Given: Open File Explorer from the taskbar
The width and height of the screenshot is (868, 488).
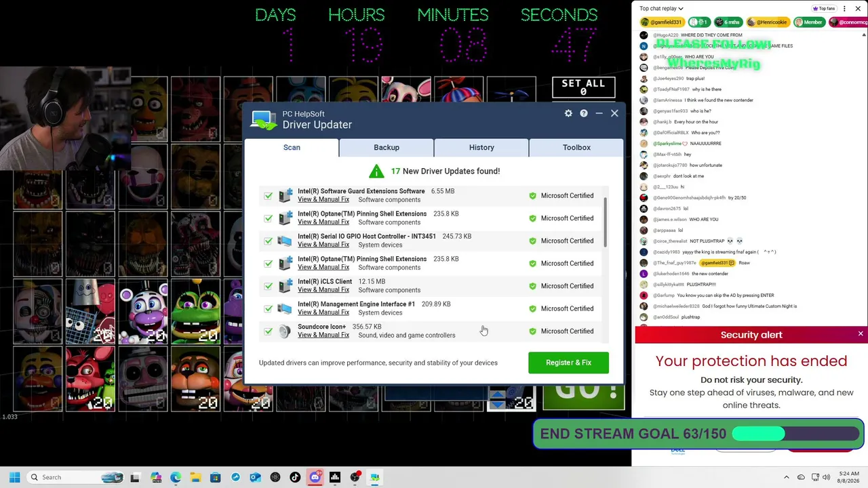Looking at the screenshot, I should point(195,477).
